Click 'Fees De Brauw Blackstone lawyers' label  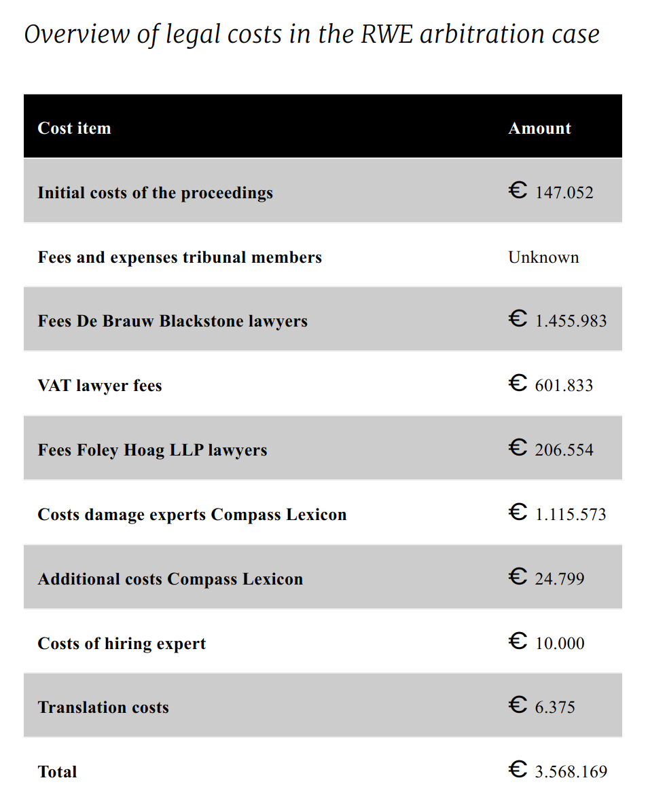[173, 321]
